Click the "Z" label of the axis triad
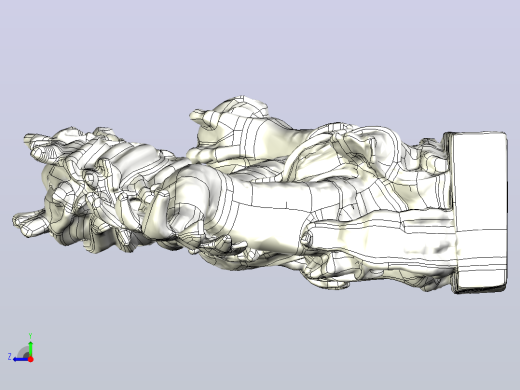The height and width of the screenshot is (390, 520). tap(10, 357)
